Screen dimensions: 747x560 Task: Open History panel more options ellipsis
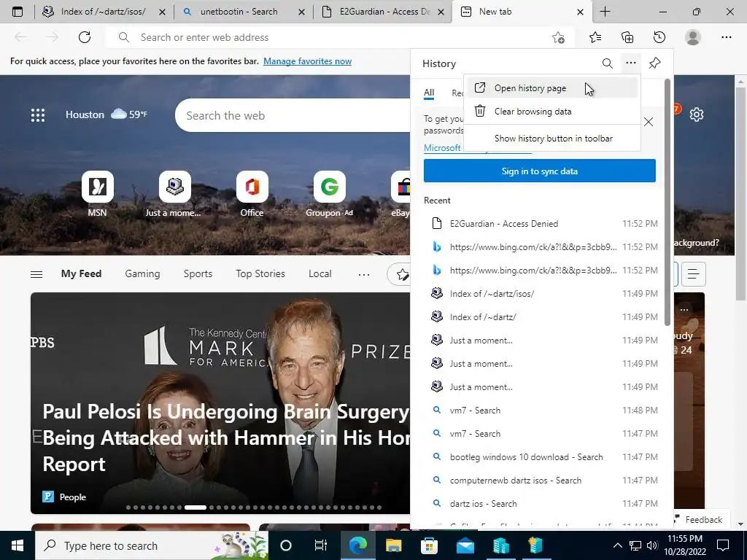[x=631, y=63]
